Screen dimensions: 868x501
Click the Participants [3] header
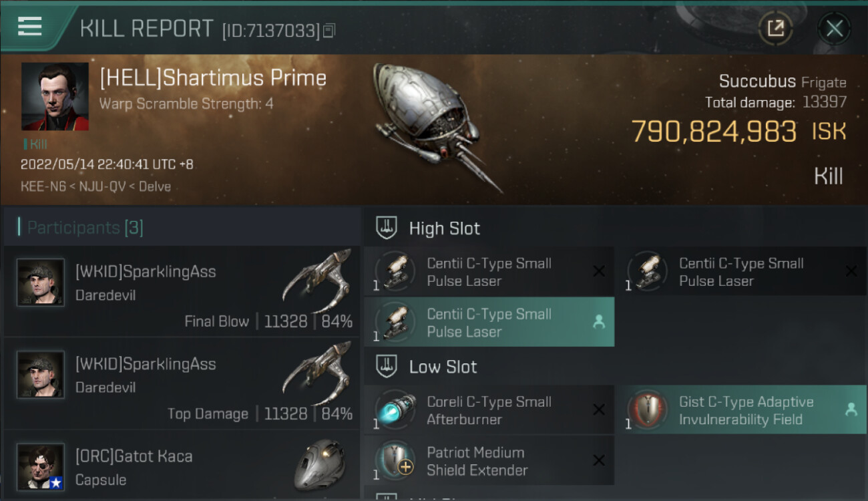coord(85,228)
